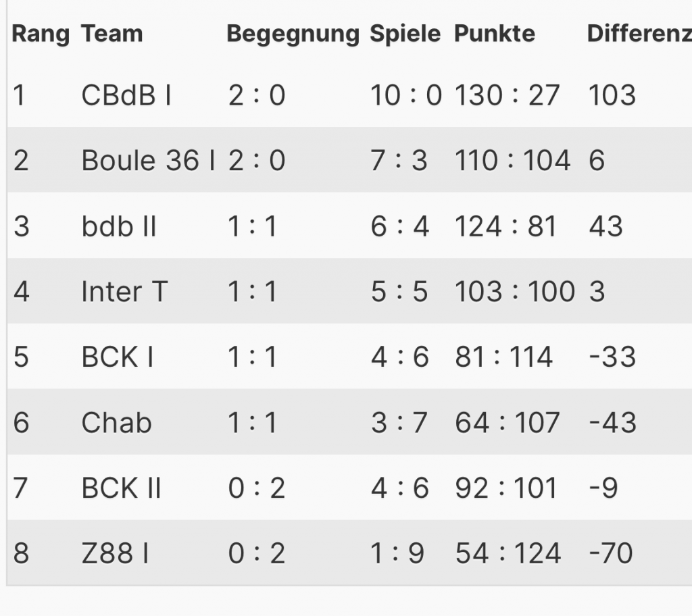Select team BCK II

click(x=122, y=488)
